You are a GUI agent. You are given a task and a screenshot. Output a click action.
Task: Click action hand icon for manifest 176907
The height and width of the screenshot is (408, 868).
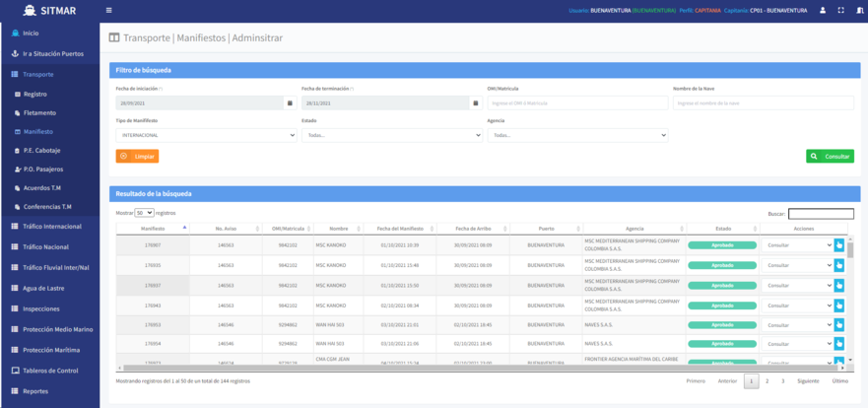tap(839, 245)
